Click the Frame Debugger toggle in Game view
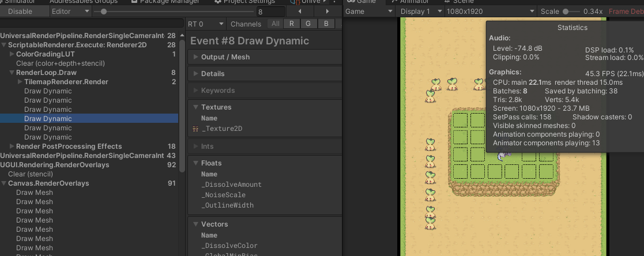The width and height of the screenshot is (644, 256). [x=626, y=12]
